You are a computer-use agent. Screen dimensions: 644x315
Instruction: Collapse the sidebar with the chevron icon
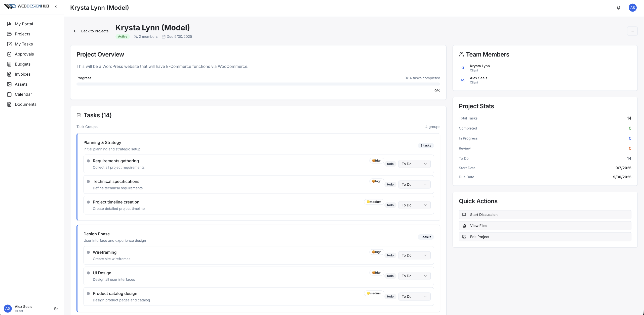[x=56, y=7]
